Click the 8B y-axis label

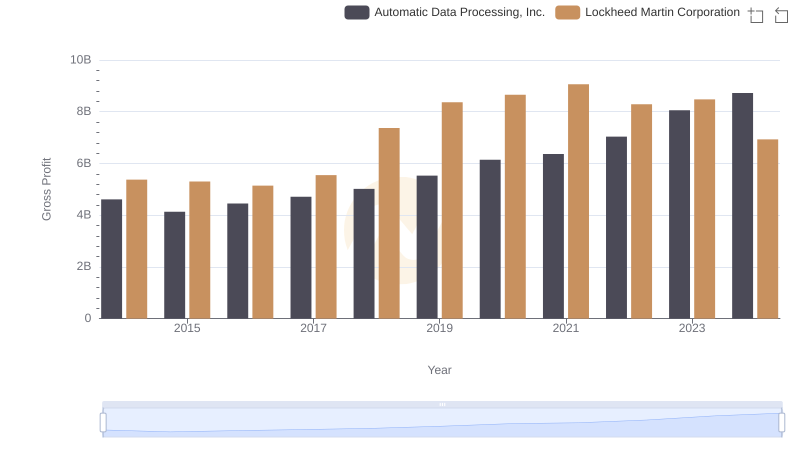[84, 111]
